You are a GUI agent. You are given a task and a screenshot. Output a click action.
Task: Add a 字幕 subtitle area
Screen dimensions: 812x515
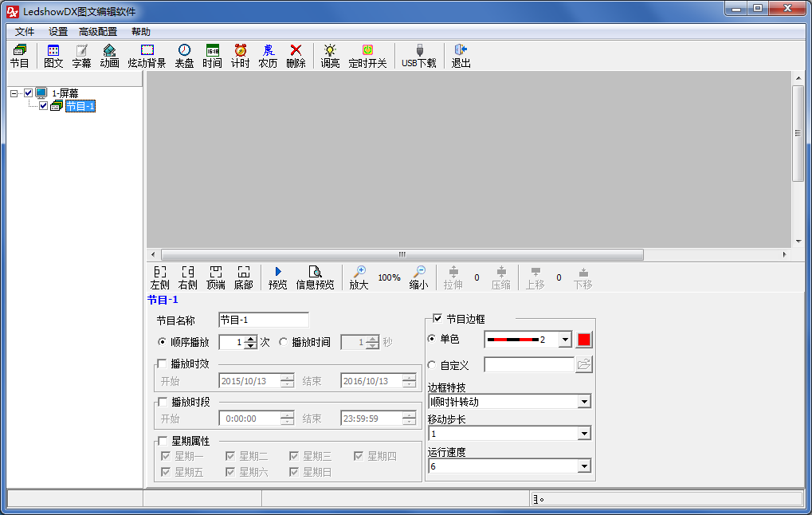point(81,56)
